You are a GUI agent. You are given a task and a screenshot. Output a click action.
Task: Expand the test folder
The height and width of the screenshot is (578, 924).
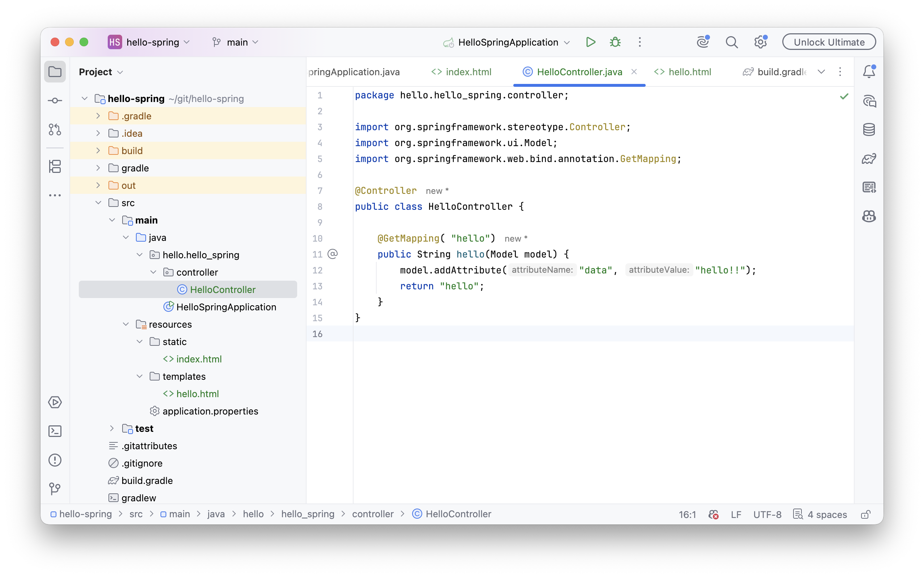click(x=112, y=429)
